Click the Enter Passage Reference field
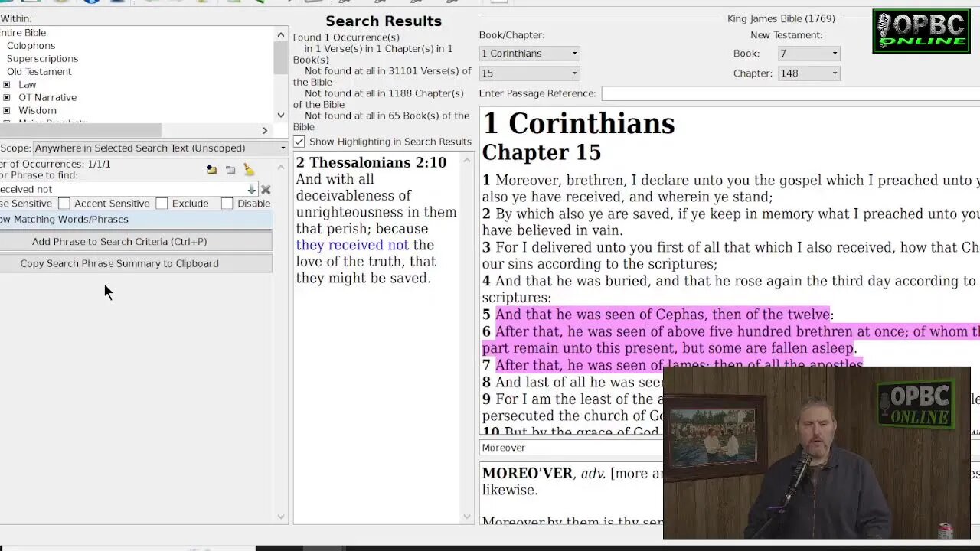 790,93
